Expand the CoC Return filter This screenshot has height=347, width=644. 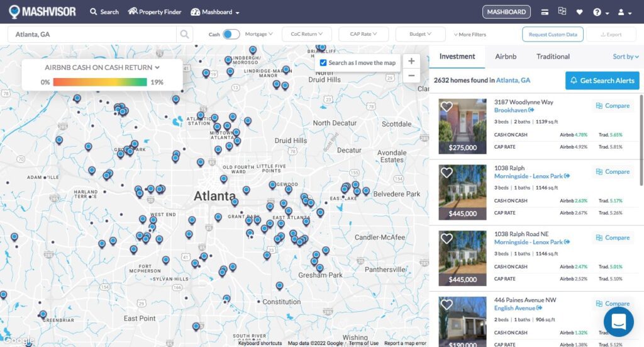(306, 34)
